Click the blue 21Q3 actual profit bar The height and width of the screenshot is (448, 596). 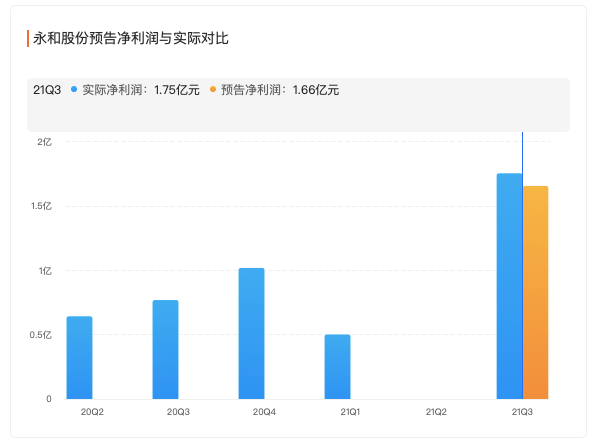(x=509, y=286)
